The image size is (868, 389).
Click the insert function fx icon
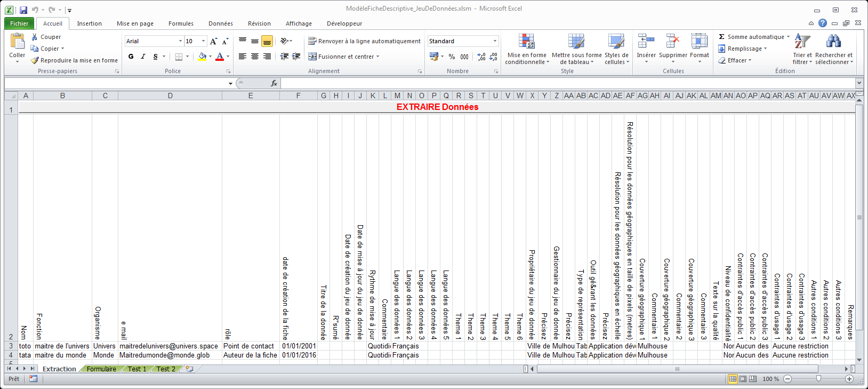[x=274, y=83]
